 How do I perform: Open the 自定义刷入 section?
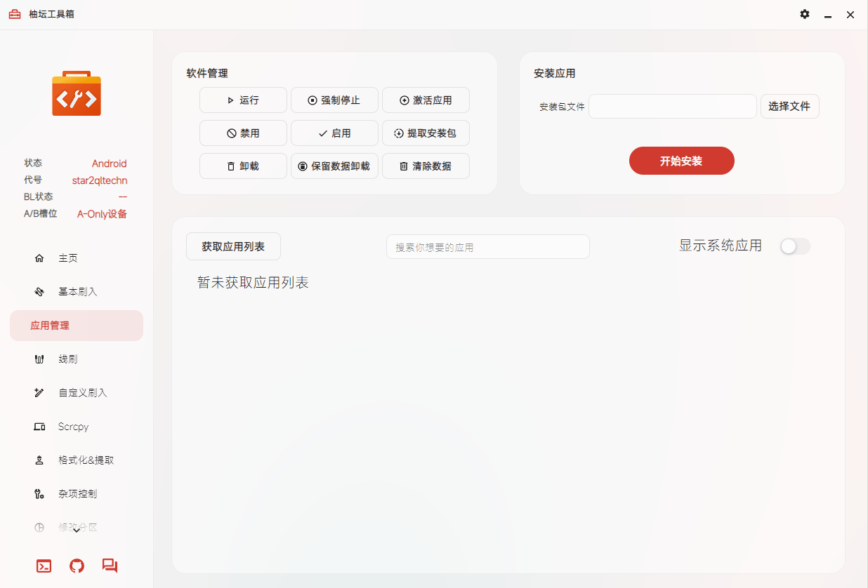tap(83, 392)
